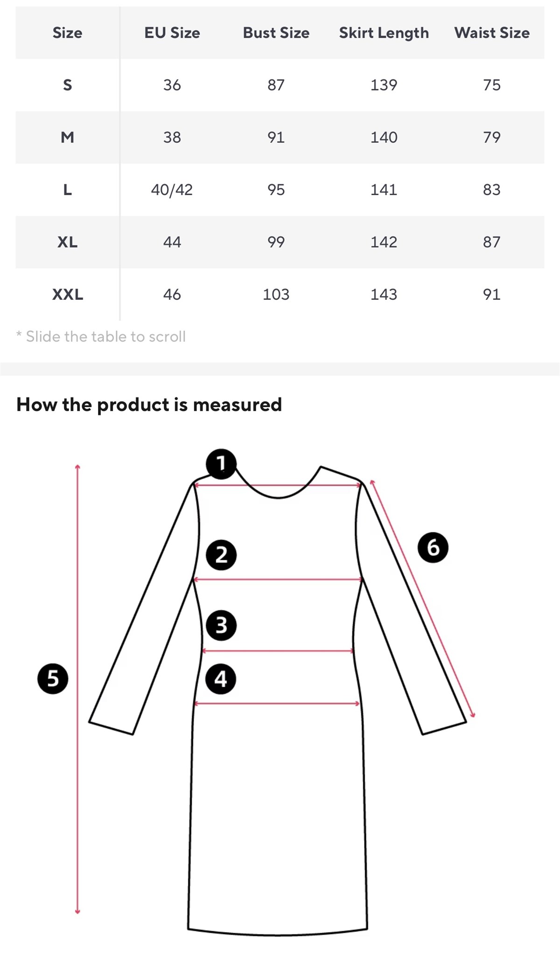Click the 40/42 EU size cell

click(x=172, y=190)
